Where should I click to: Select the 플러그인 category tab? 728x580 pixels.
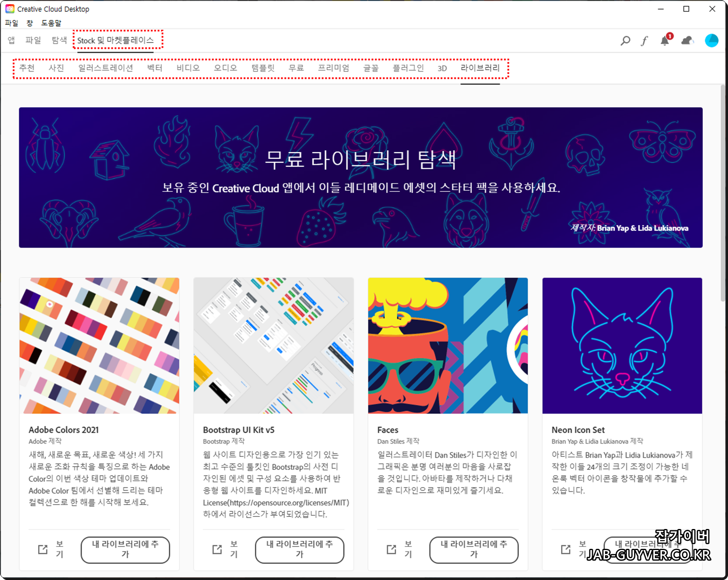click(408, 68)
